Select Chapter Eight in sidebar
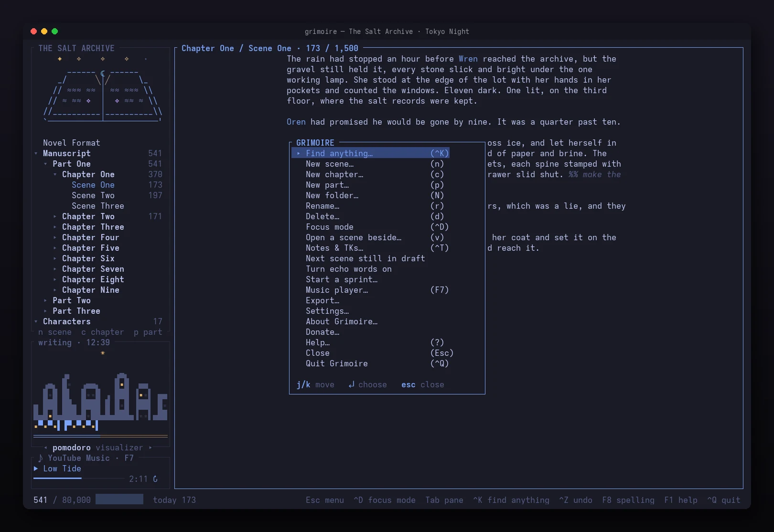 [x=93, y=279]
